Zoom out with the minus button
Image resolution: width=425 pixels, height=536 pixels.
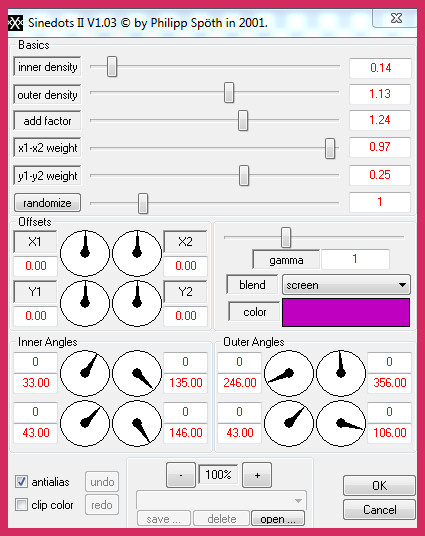[x=181, y=475]
